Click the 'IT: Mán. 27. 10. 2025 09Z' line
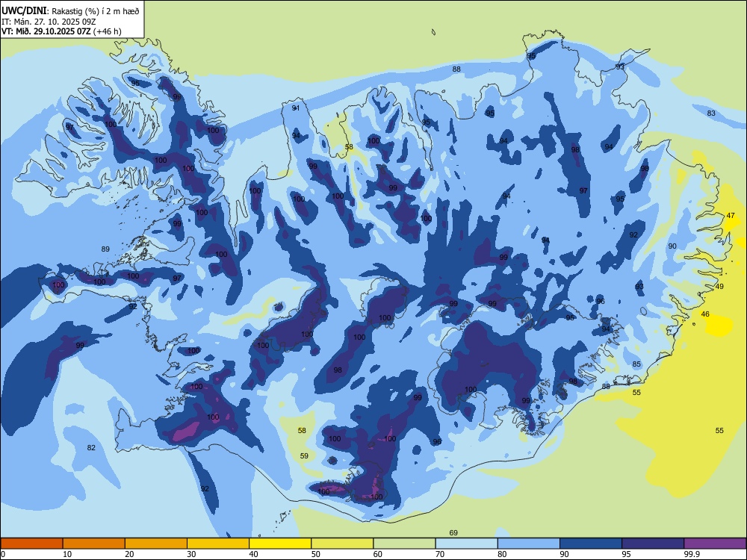This screenshot has height=560, width=747. (x=49, y=22)
